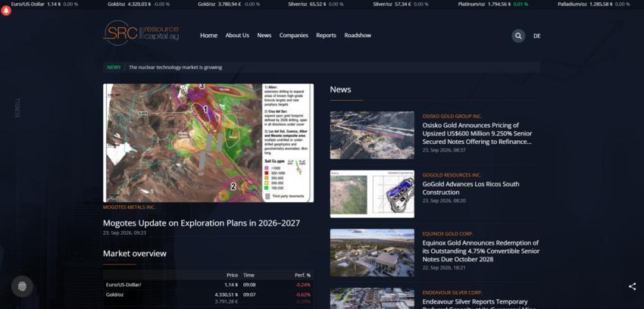Click the Mogotes Metals Inc. company label
Viewport: 644px width, 309px height.
point(130,208)
